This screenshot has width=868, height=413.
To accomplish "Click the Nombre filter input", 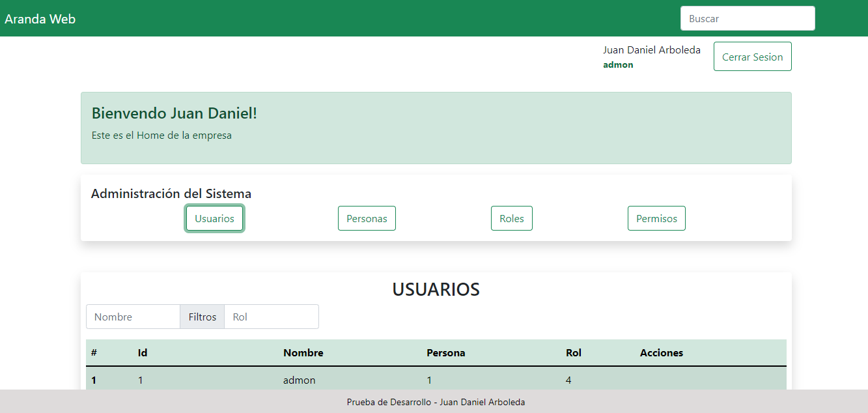I will click(x=133, y=317).
